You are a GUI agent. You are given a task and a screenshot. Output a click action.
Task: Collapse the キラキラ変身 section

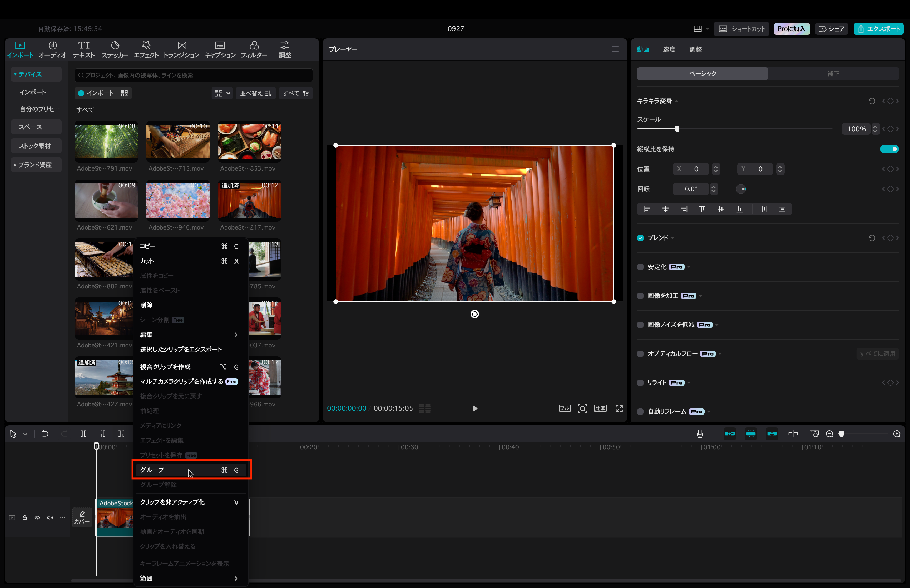coord(676,101)
